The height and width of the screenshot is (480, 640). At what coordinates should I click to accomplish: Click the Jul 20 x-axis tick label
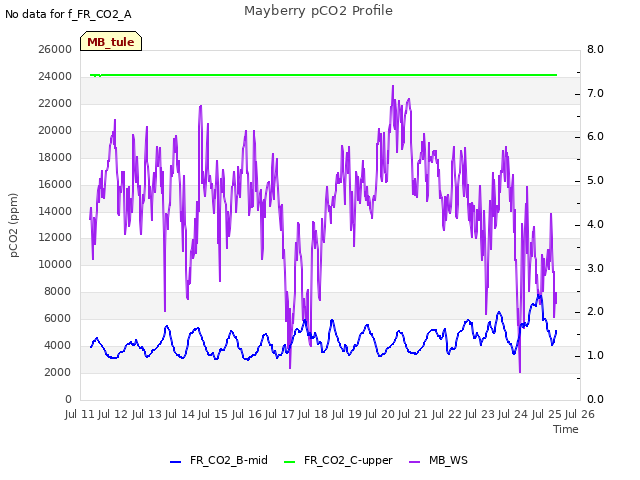[380, 414]
